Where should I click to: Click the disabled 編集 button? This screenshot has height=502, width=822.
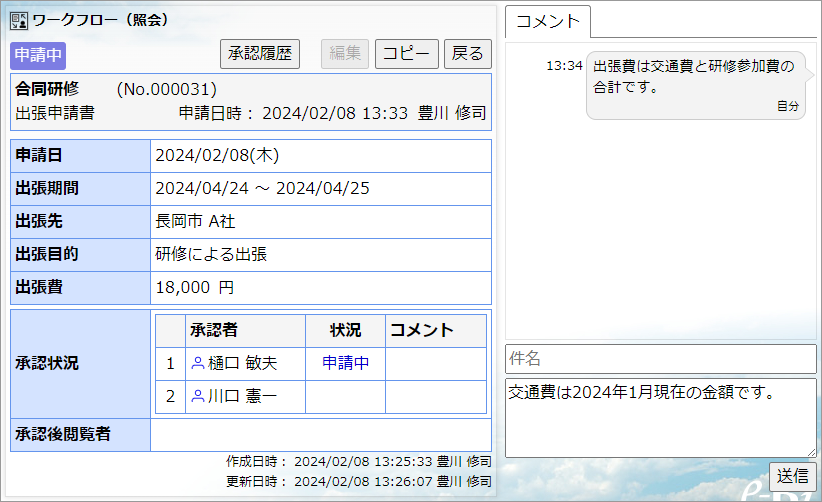344,53
